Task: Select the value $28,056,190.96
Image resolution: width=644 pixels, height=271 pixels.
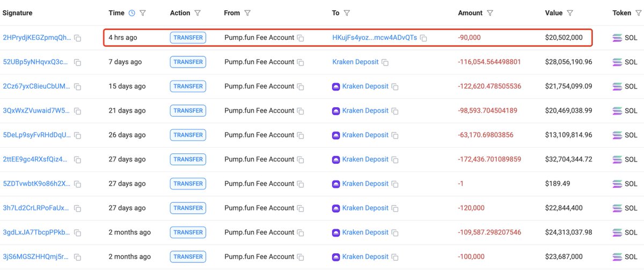Action: (x=569, y=62)
